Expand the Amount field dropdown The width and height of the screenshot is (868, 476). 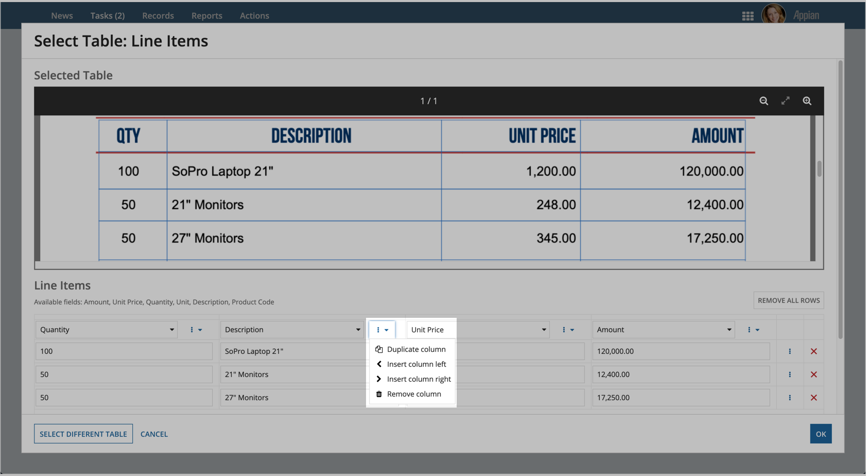[x=663, y=330]
